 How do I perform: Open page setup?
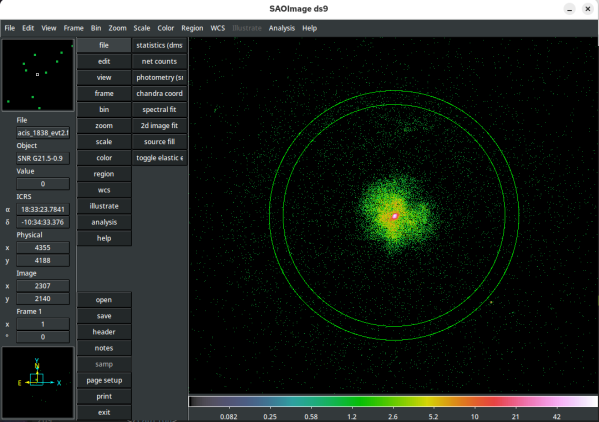pos(104,380)
